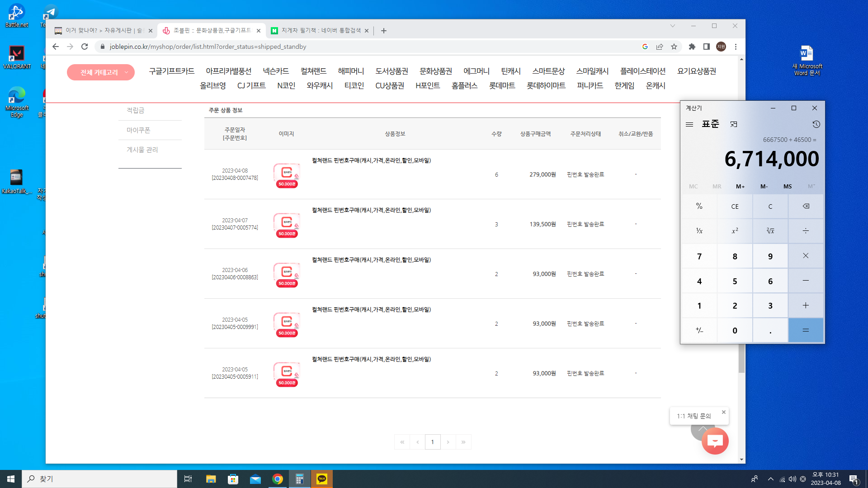868x488 pixels.
Task: Go back in Chrome
Action: point(56,47)
